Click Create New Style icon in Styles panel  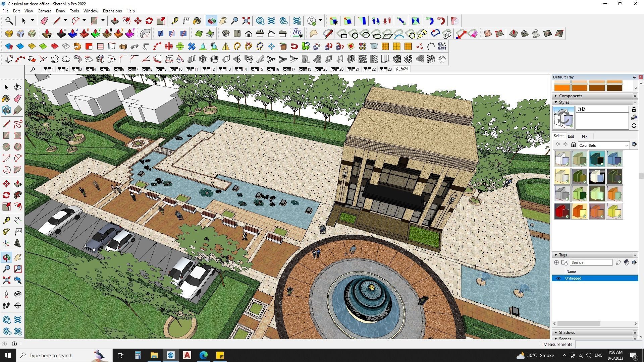(x=634, y=118)
